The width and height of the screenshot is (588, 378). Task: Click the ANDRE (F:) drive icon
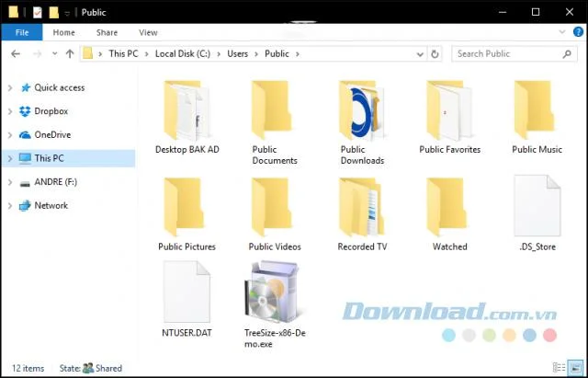pos(25,183)
